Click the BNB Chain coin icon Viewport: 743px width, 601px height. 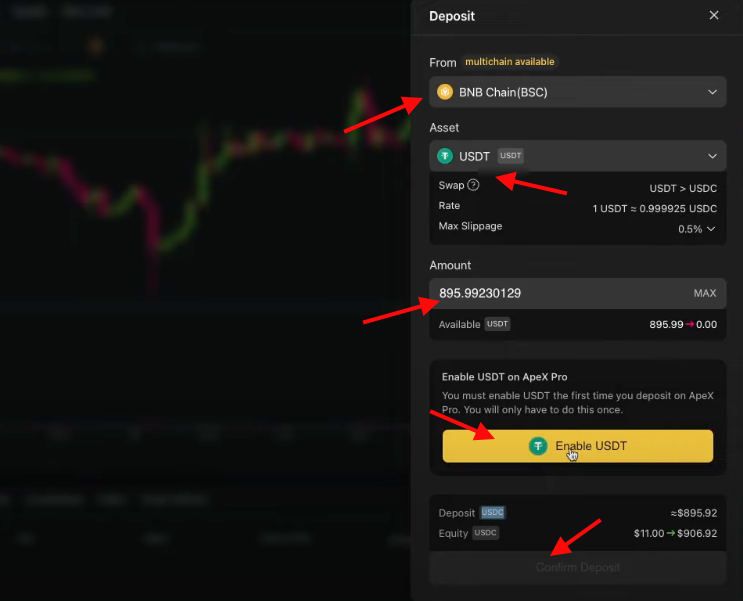444,92
